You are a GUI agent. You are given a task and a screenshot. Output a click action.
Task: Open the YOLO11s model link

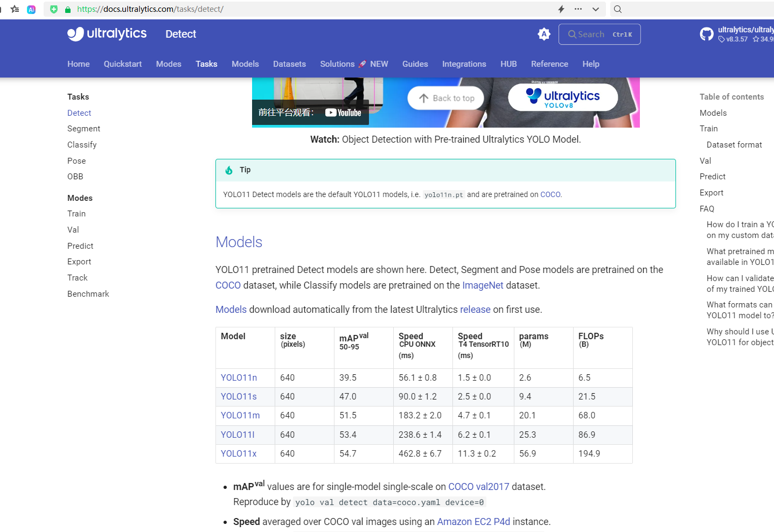pyautogui.click(x=239, y=397)
